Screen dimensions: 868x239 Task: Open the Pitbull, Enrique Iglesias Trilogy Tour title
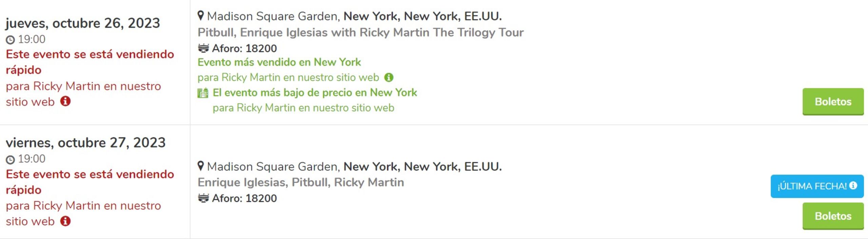[x=360, y=32]
